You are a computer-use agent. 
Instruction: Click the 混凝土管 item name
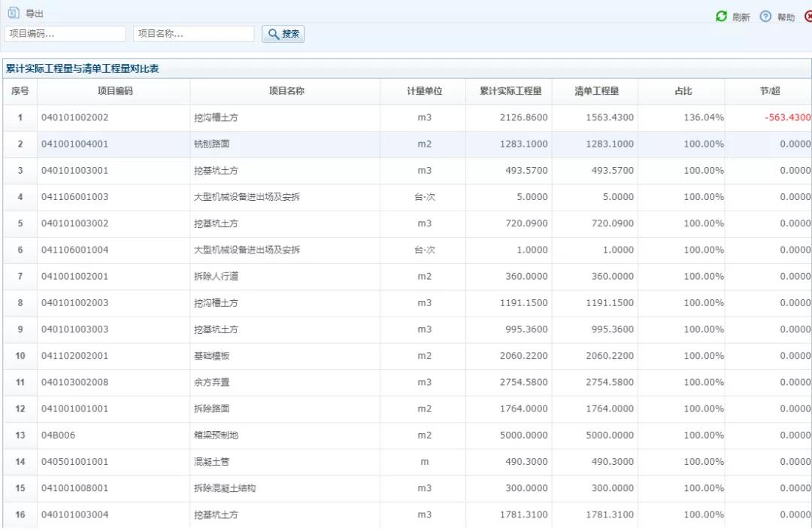pos(212,462)
